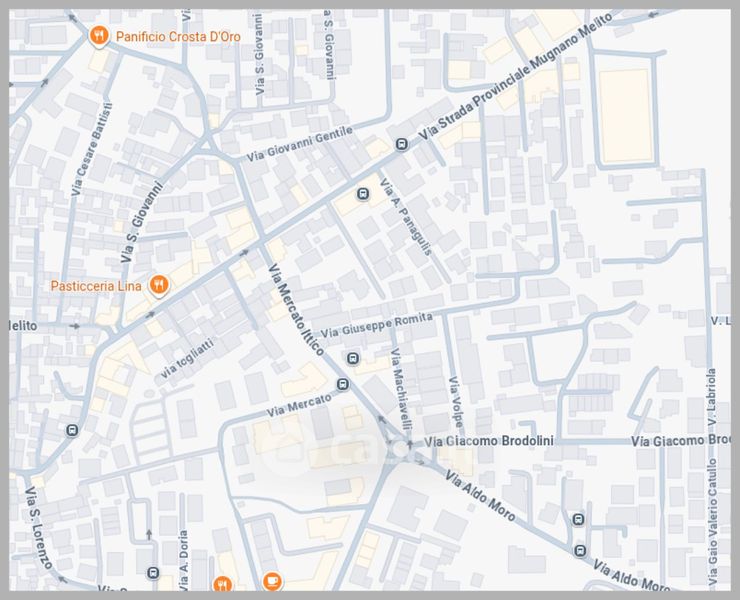Screen dimensions: 740x600
Task: Click the Via Mercato Ittico street label
Action: (296, 309)
